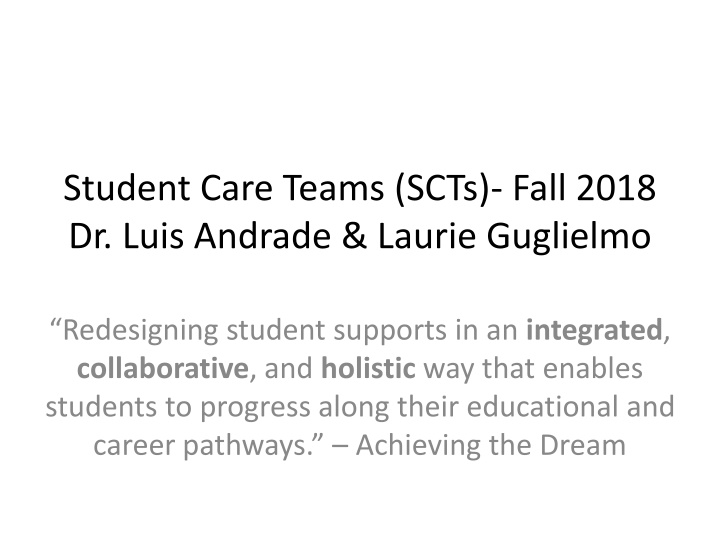Click the bold word "holistic"

pos(368,369)
